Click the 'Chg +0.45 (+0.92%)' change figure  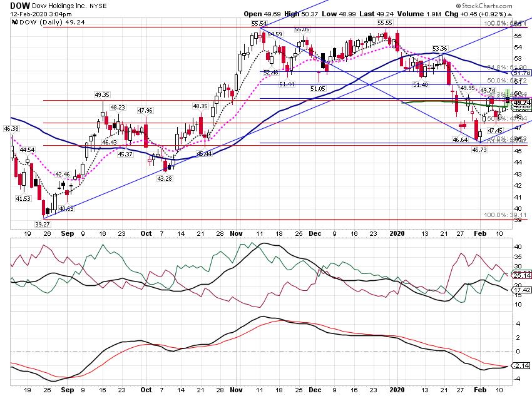click(475, 14)
